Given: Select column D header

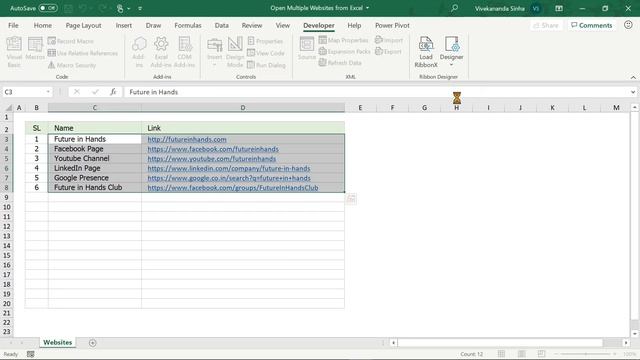Looking at the screenshot, I should tap(243, 108).
